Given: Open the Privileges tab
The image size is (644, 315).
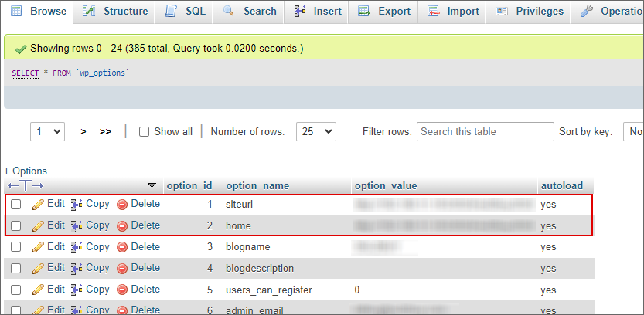Looking at the screenshot, I should coord(530,12).
